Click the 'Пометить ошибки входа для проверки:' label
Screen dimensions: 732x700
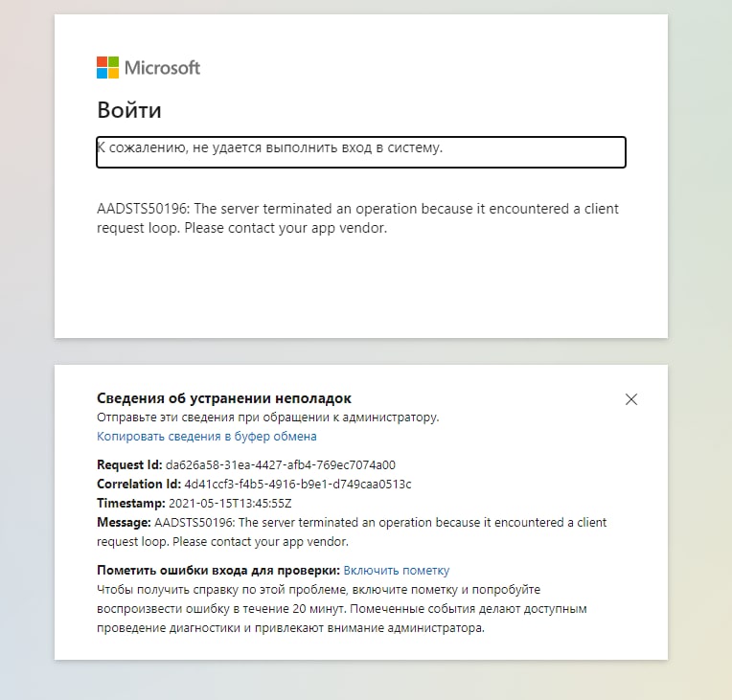[218, 571]
